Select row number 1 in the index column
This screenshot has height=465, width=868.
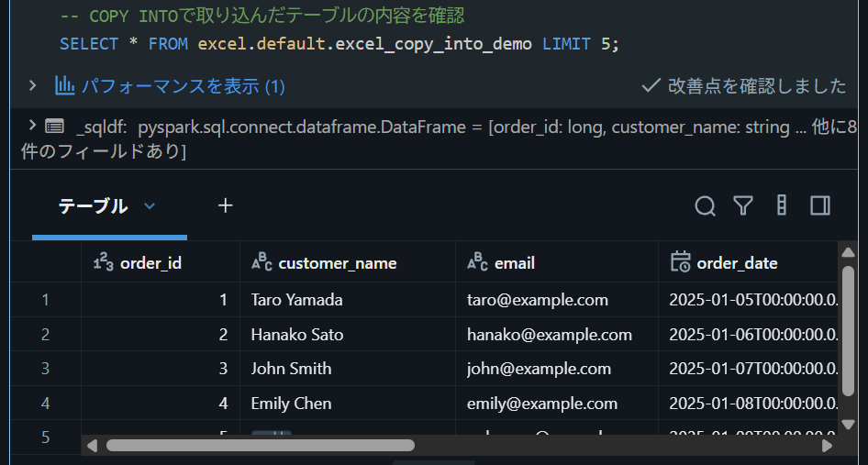click(x=45, y=300)
